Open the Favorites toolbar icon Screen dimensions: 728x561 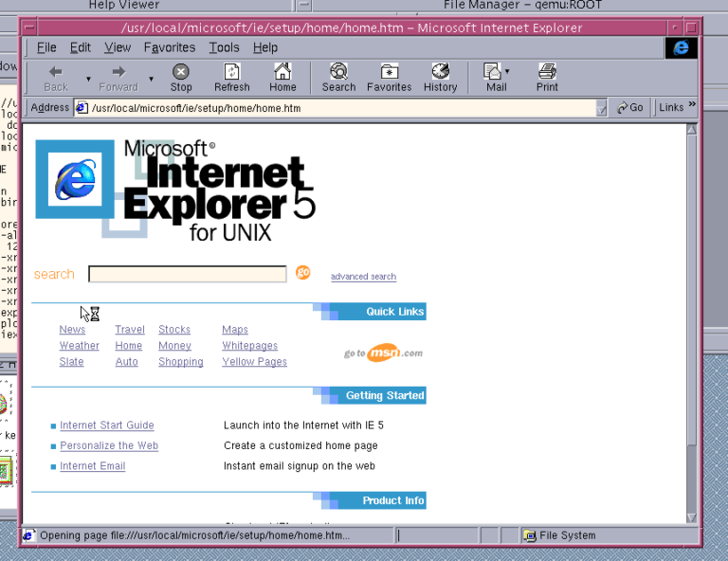389,72
